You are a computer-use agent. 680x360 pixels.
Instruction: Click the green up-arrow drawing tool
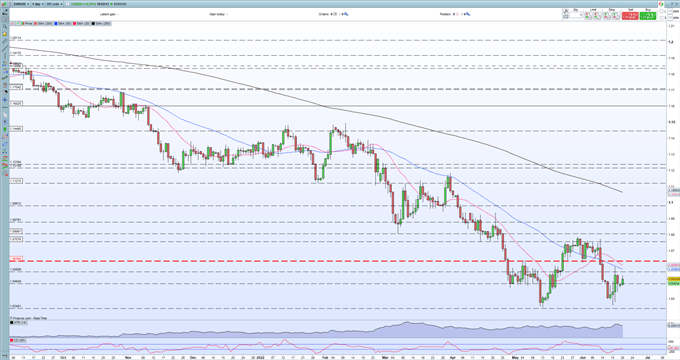(x=5, y=129)
